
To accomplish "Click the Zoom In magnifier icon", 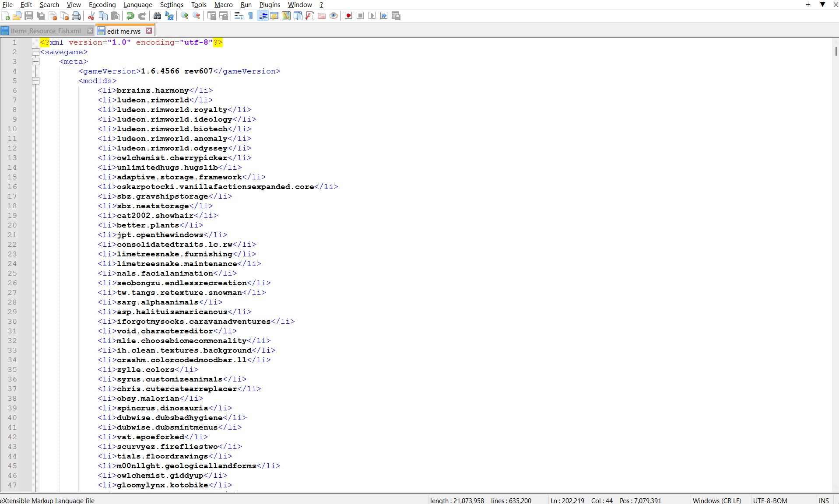I will [184, 16].
